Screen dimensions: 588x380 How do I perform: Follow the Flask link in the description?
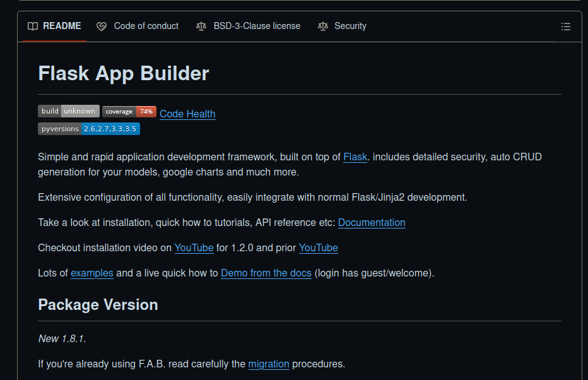pyautogui.click(x=355, y=157)
